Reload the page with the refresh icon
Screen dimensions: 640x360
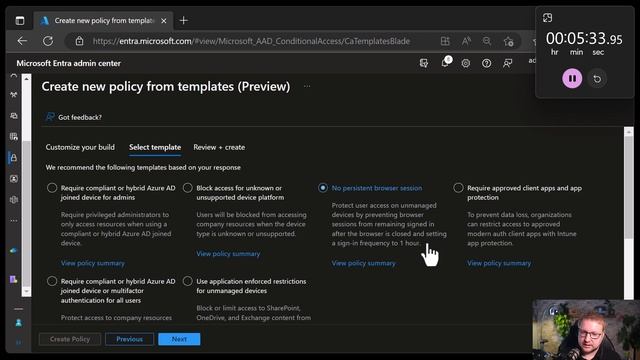48,41
